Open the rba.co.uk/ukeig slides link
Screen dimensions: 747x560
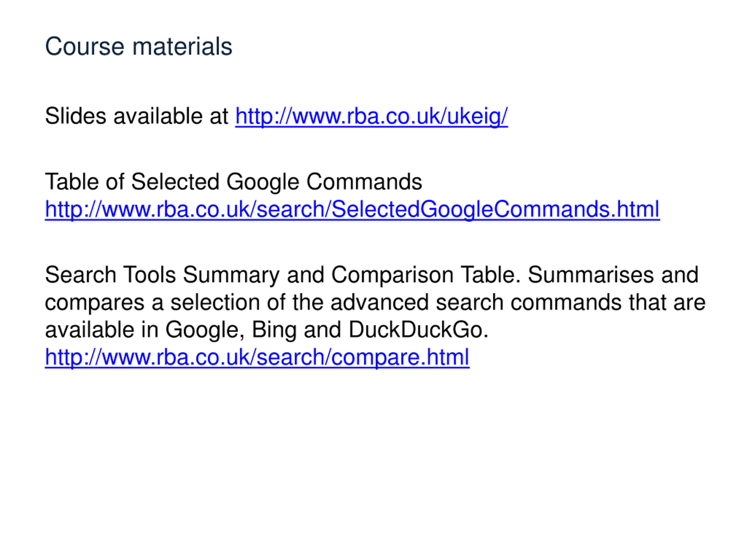click(371, 116)
